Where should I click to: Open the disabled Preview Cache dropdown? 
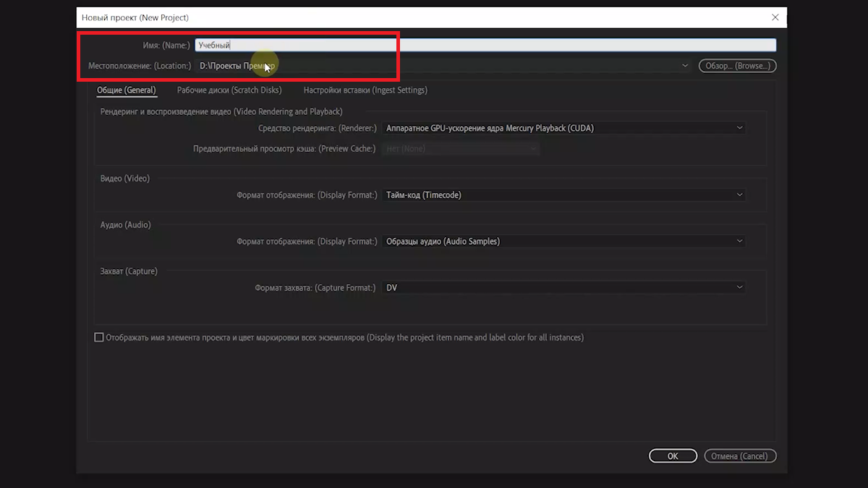[x=461, y=149]
